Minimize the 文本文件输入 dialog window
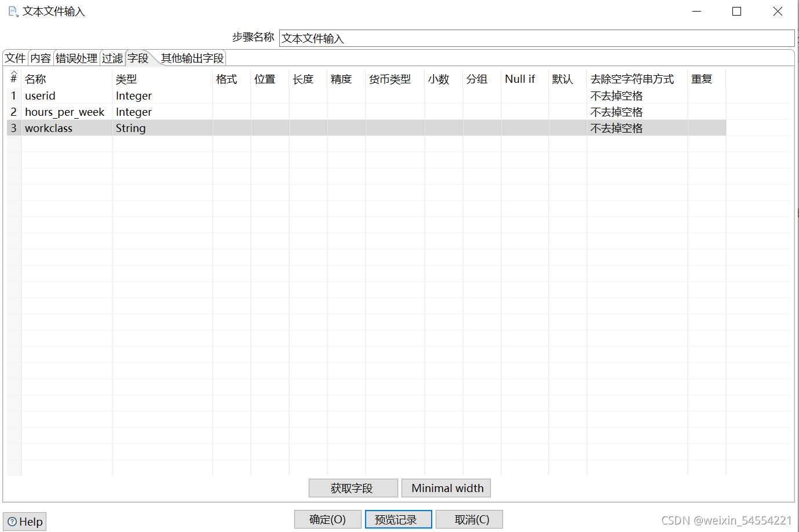The height and width of the screenshot is (532, 799). pos(696,12)
